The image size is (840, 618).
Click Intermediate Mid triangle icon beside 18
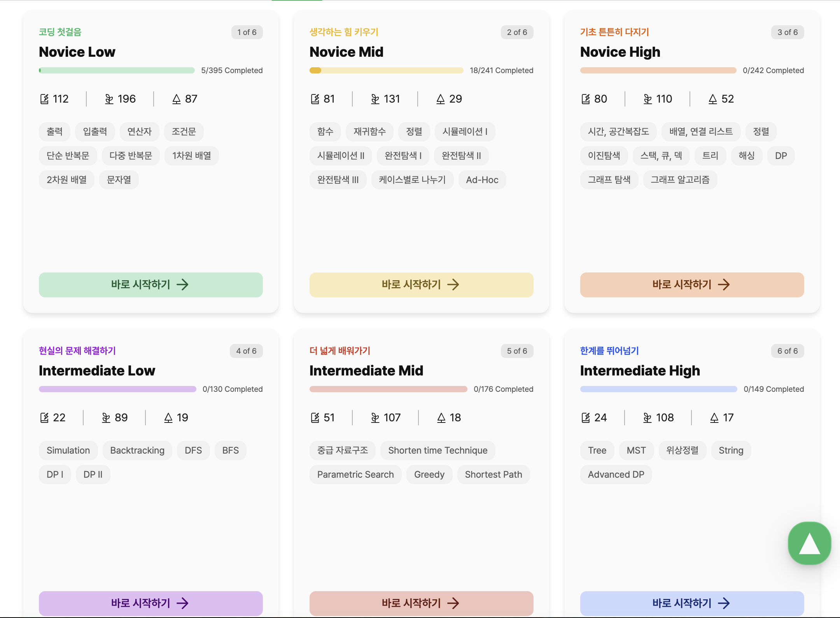coord(441,418)
